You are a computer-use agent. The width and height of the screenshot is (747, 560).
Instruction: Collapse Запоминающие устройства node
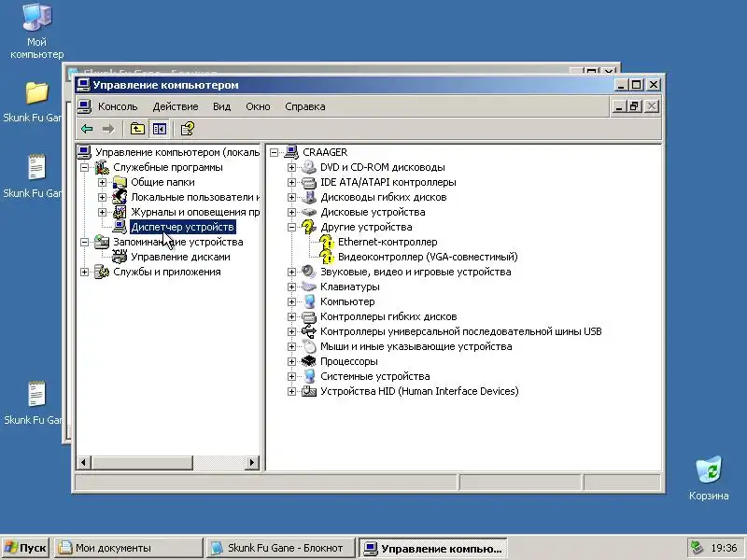tap(84, 242)
